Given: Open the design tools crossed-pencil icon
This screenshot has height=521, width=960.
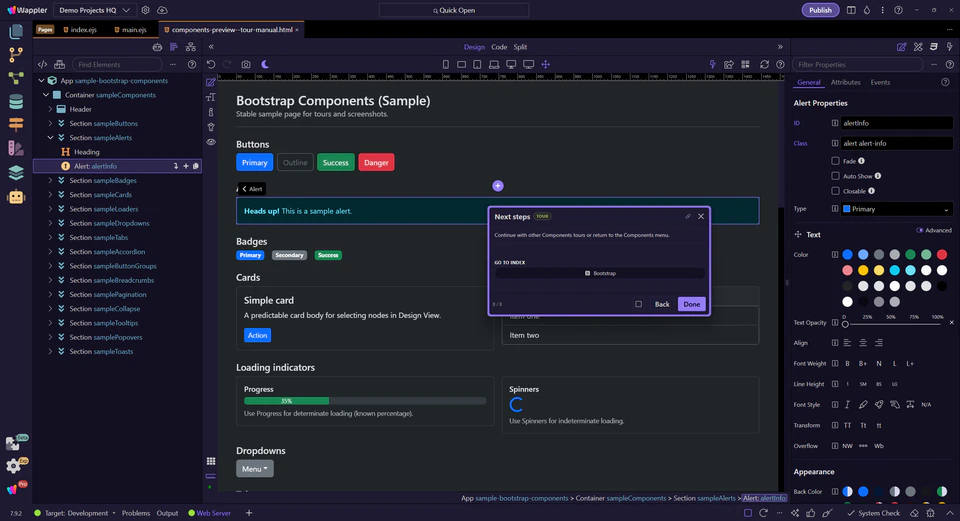Looking at the screenshot, I should point(918,47).
